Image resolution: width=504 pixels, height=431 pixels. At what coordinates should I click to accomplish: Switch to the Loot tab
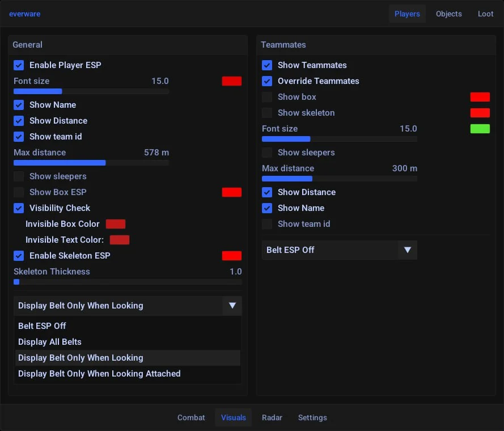[485, 14]
